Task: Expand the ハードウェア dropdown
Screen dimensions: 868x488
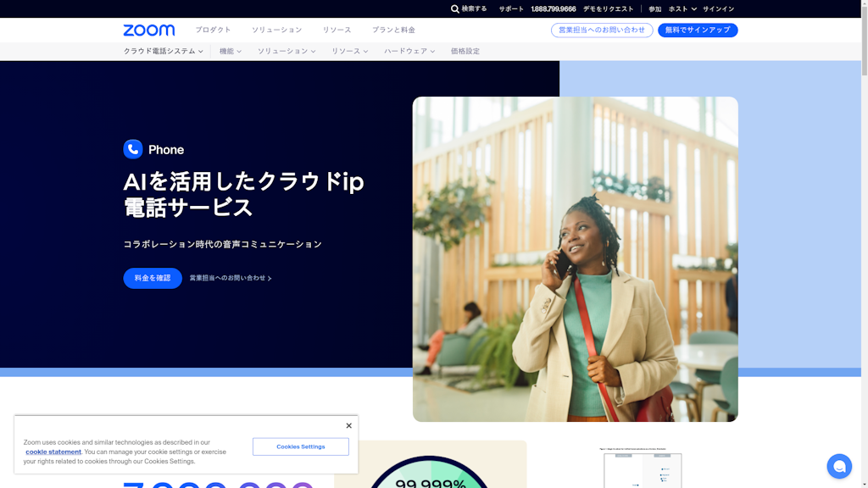Action: coord(409,52)
